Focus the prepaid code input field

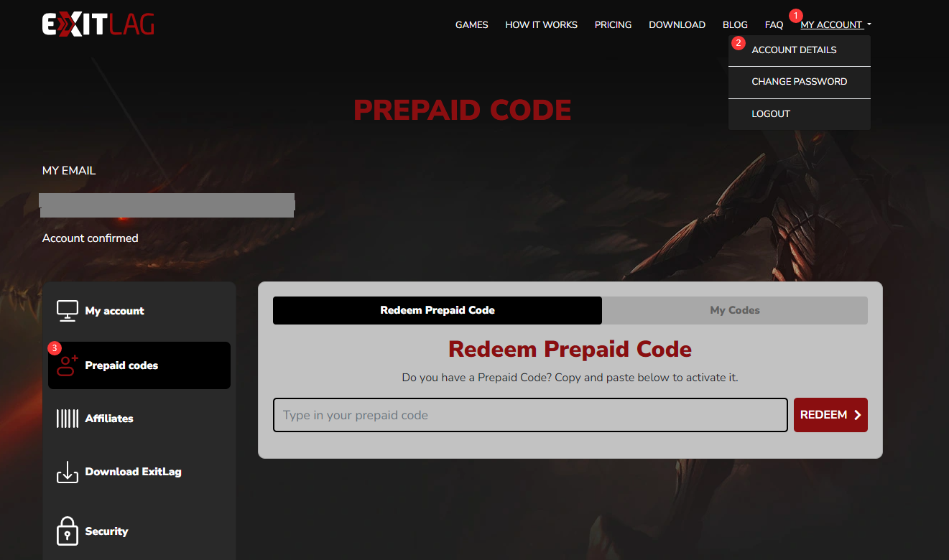[x=530, y=415]
